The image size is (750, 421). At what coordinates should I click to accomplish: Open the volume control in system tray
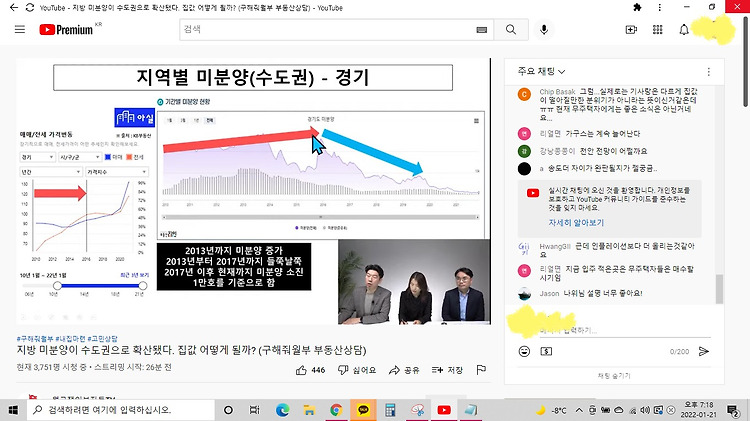645,410
